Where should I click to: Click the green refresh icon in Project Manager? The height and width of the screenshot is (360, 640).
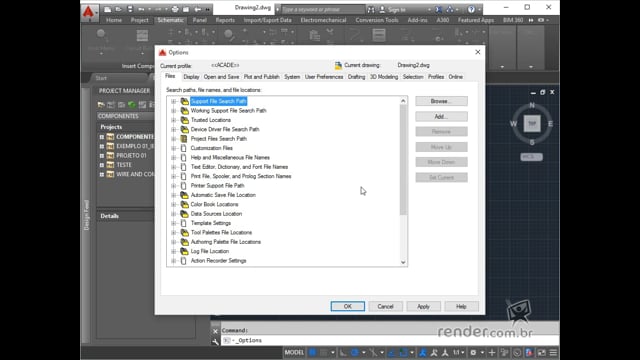tap(132, 105)
